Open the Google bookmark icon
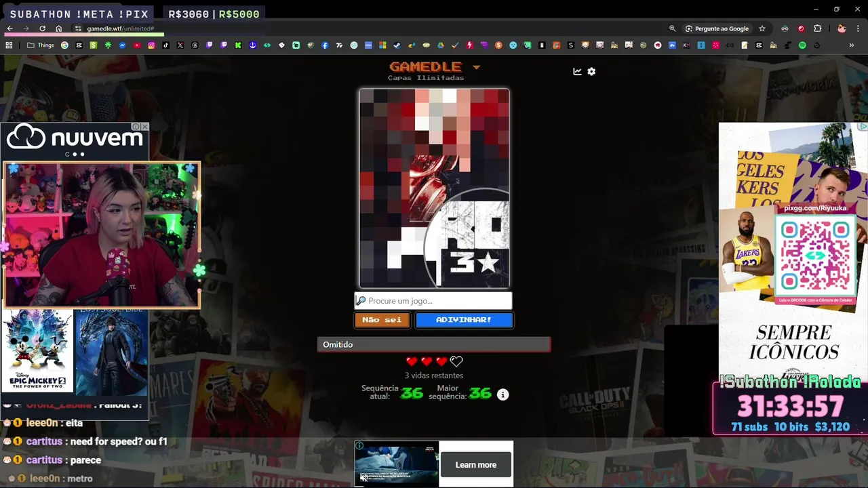This screenshot has width=868, height=488. point(64,45)
